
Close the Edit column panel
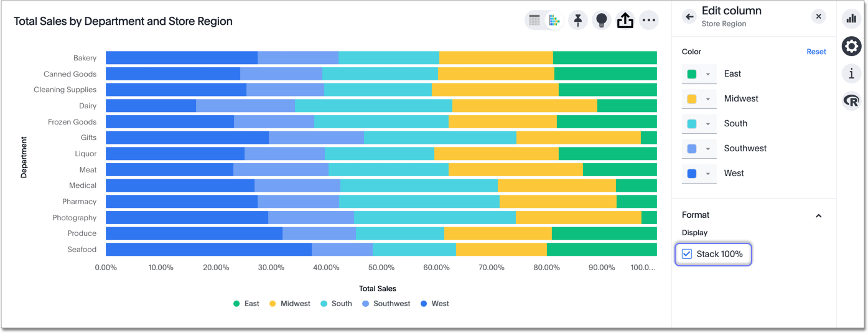click(x=819, y=17)
